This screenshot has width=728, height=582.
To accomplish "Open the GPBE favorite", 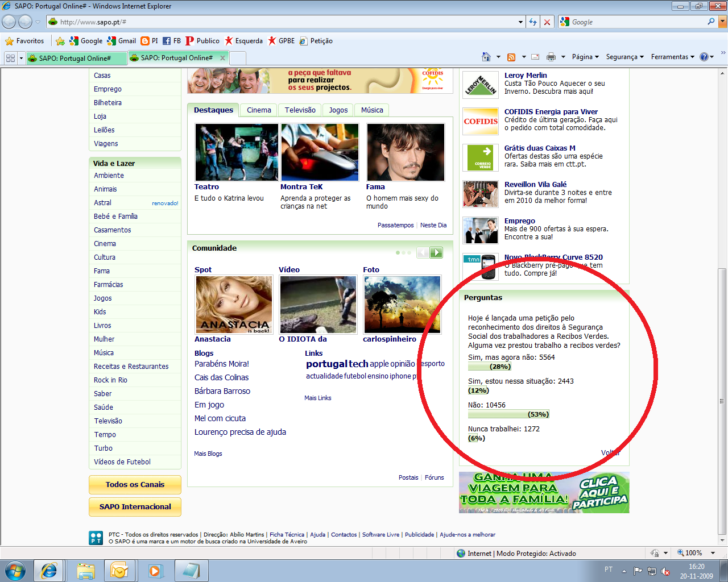I will pos(282,41).
